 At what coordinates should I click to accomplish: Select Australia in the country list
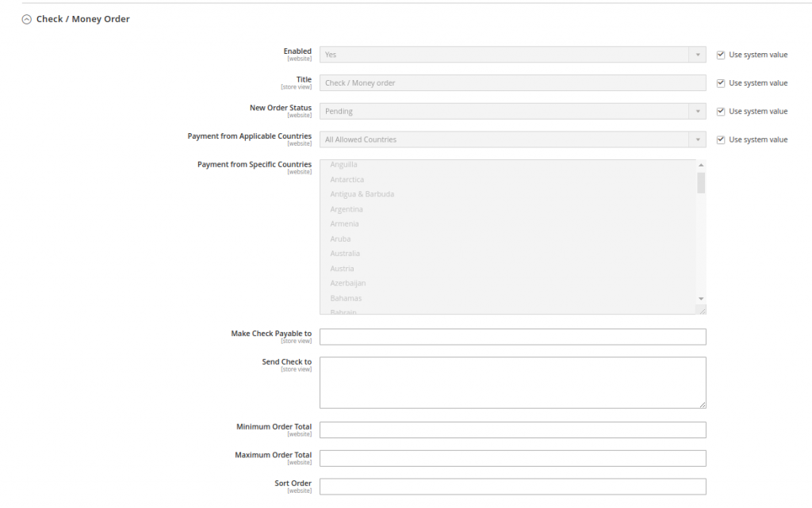(x=345, y=254)
